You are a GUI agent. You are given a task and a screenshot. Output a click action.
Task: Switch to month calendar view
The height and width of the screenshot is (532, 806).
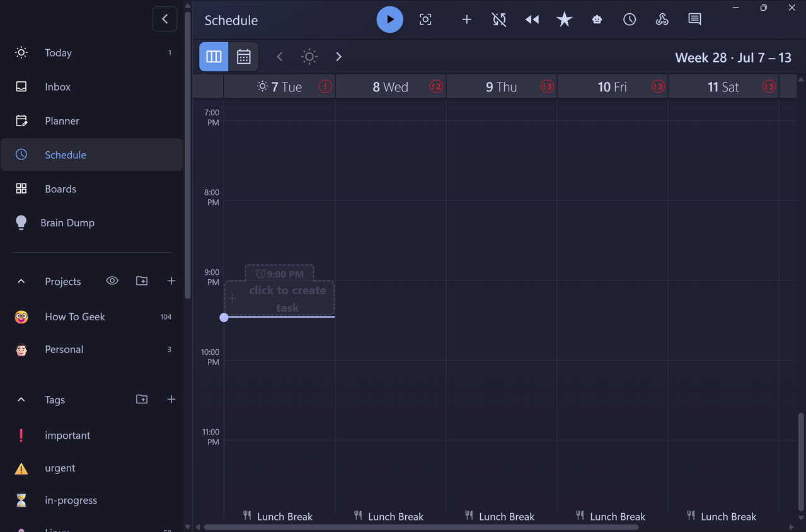coord(244,57)
